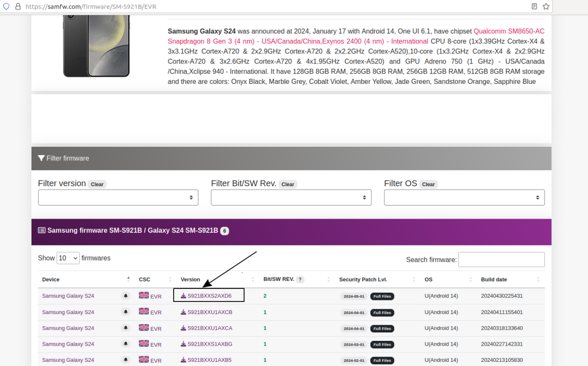Click UK flag icon in S921BXXU1AXCB row
588x366 pixels.
pyautogui.click(x=144, y=311)
